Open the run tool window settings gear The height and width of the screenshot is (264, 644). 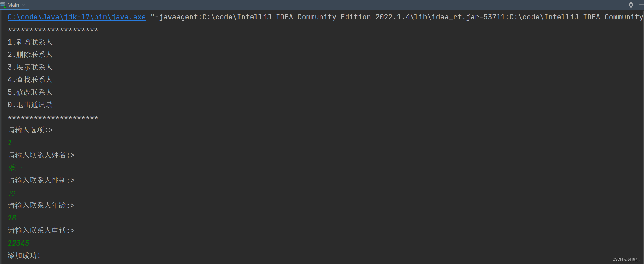[631, 5]
